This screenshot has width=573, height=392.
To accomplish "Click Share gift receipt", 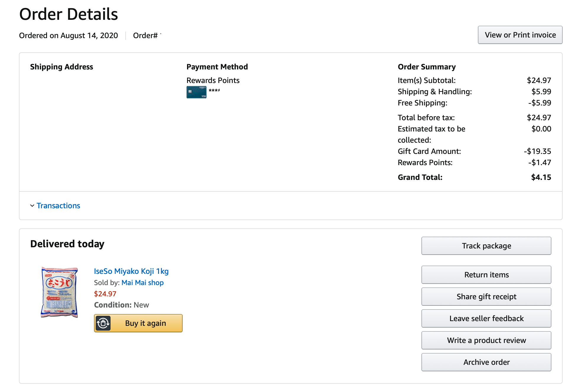I will pyautogui.click(x=486, y=297).
